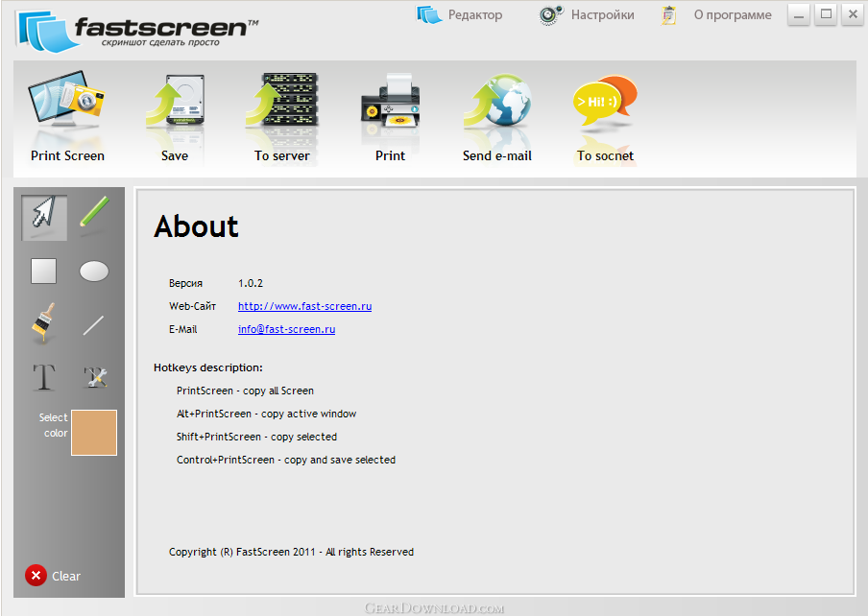Click 'Control+PrintScreen - copy and save selected'

(x=286, y=460)
